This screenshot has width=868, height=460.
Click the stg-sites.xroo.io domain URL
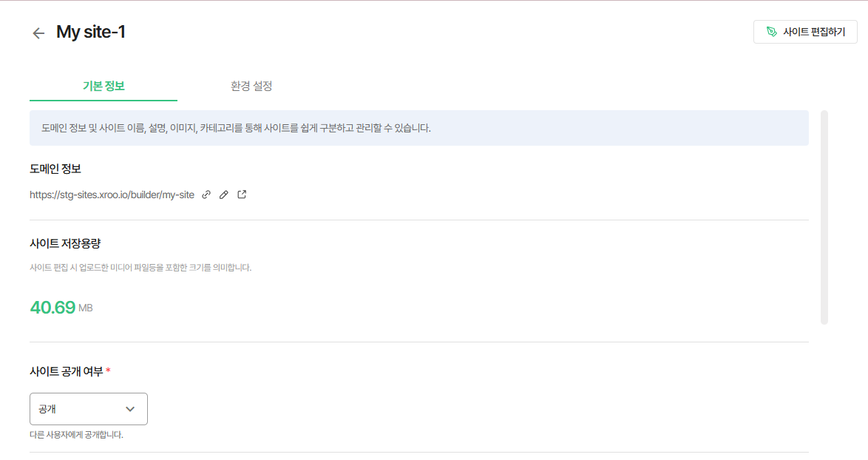112,195
